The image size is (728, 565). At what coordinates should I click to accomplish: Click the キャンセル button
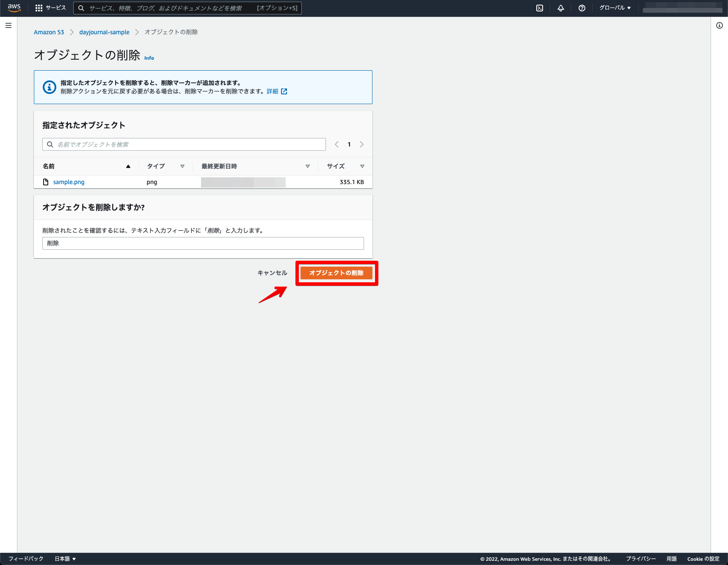272,273
